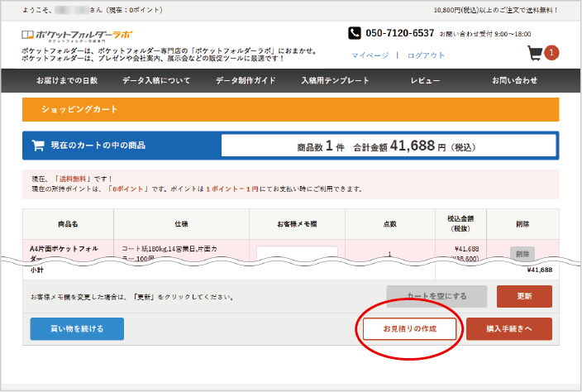Click the white cart icon in blue banner
Screen dimensions: 582x392
coord(37,146)
